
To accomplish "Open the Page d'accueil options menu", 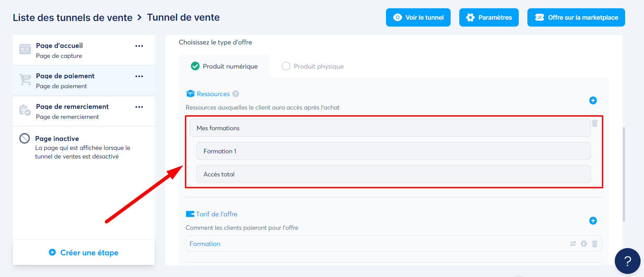I will tap(139, 46).
